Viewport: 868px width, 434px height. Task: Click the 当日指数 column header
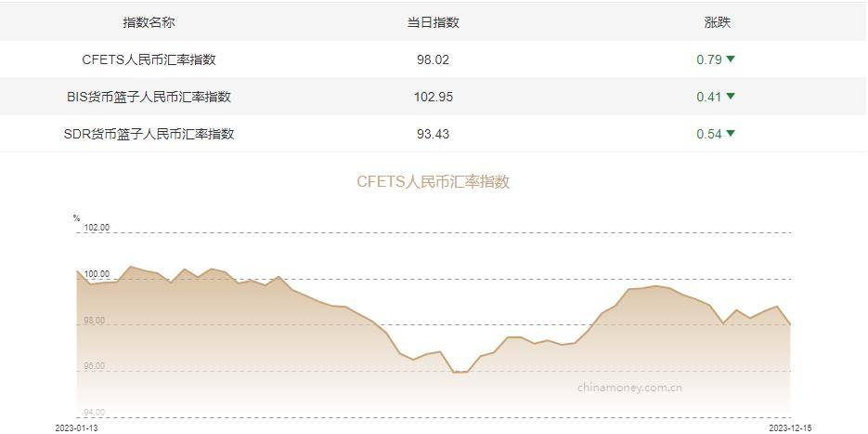433,22
